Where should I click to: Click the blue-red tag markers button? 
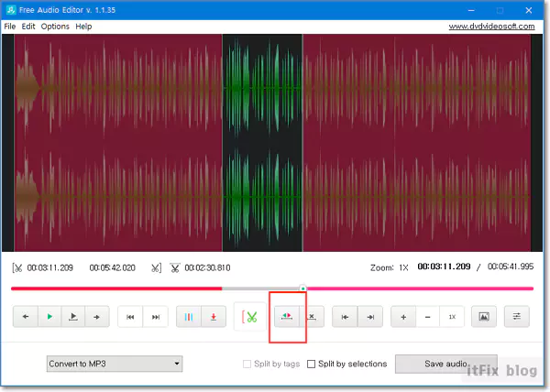(x=188, y=317)
